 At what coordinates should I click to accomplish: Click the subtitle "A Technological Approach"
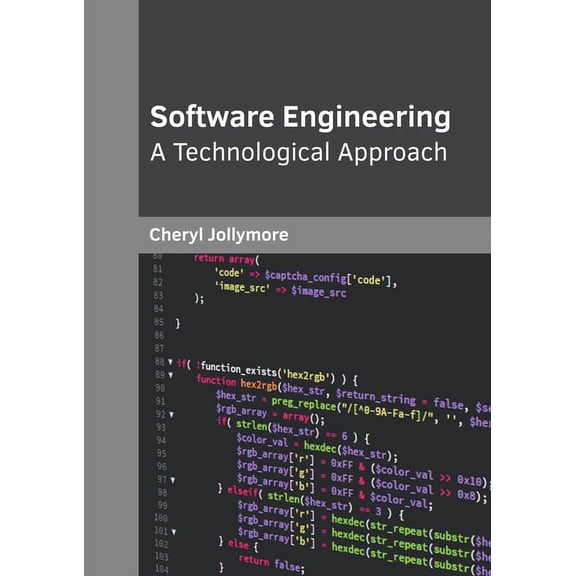click(x=298, y=152)
